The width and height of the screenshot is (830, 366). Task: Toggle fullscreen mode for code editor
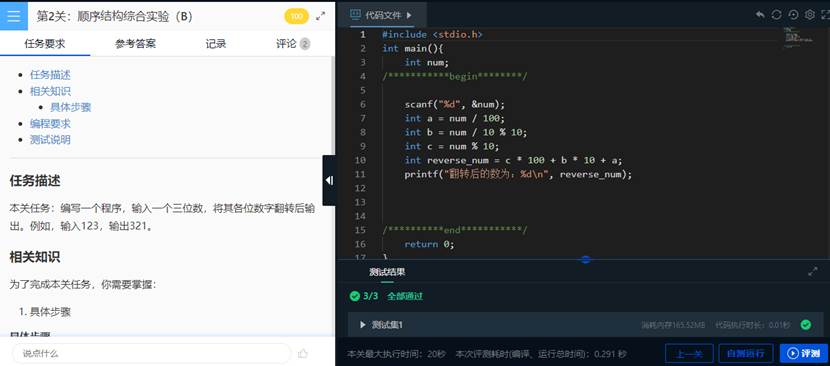tap(825, 15)
